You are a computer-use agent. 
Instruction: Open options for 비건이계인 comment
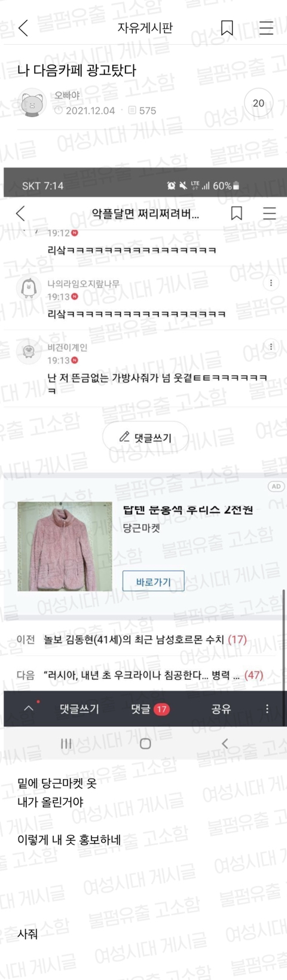coord(271,347)
